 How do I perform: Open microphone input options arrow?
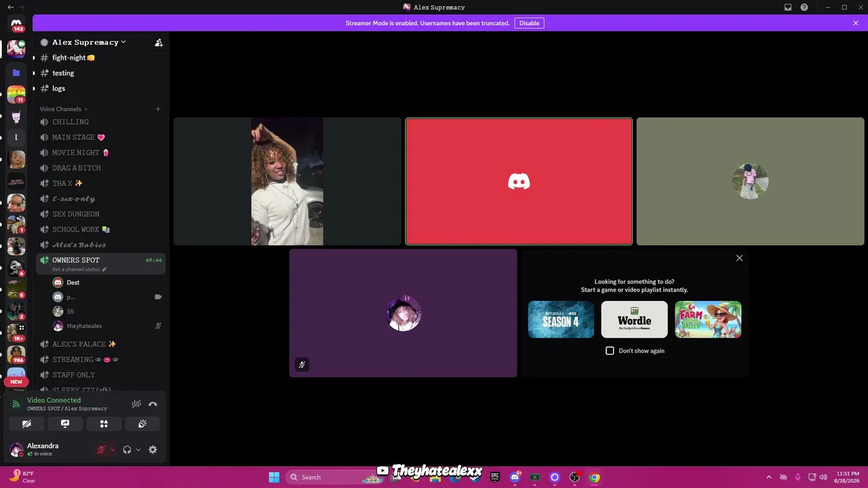point(113,449)
